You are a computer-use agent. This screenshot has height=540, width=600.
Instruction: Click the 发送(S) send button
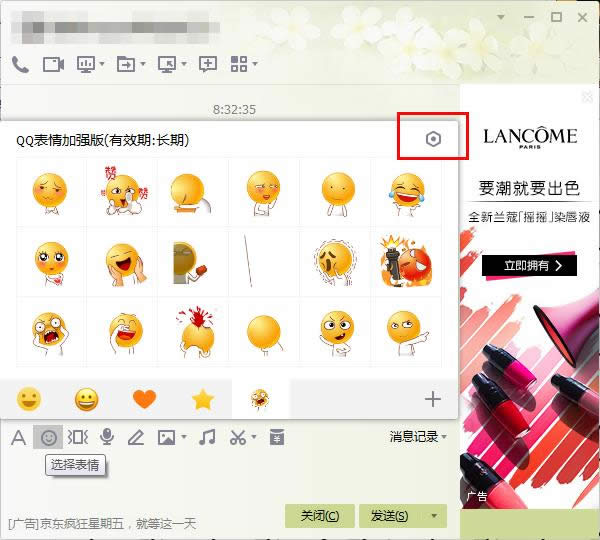[x=388, y=516]
